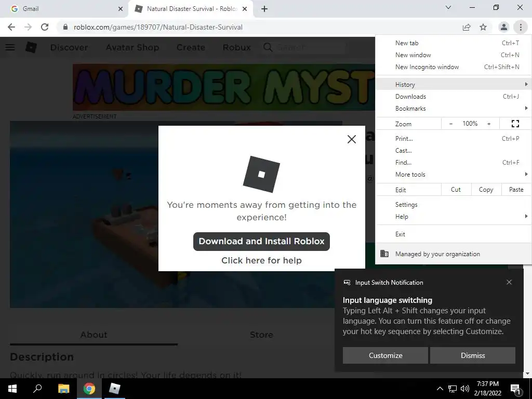The image size is (532, 399).
Task: Open new tab with plus button
Action: point(264,9)
